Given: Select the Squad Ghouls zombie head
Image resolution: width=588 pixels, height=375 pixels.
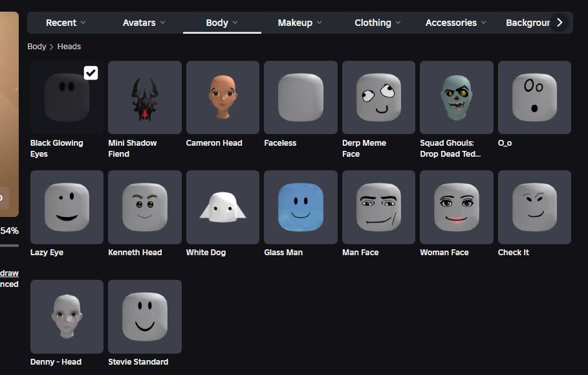Looking at the screenshot, I should [x=457, y=97].
